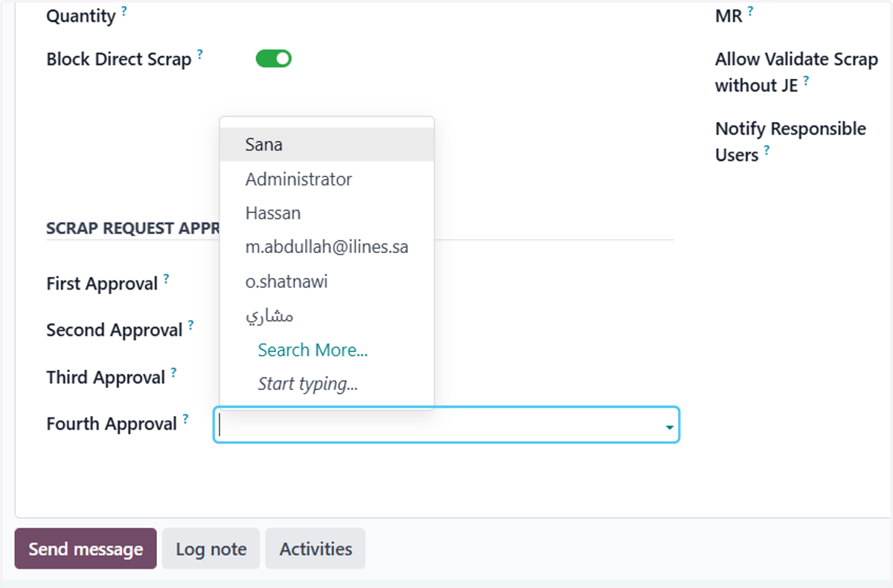Toggle the Block Direct Scrap switch

pyautogui.click(x=273, y=59)
